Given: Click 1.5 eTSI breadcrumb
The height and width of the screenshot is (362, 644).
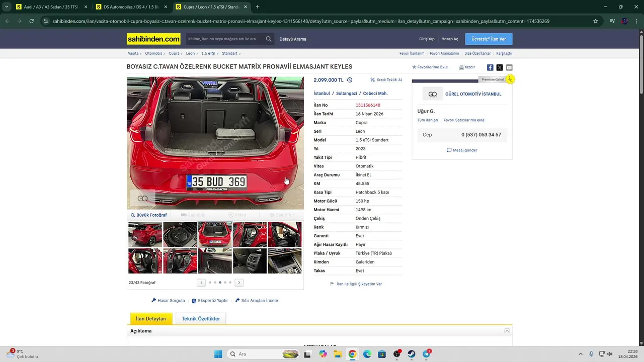Looking at the screenshot, I should tap(208, 53).
